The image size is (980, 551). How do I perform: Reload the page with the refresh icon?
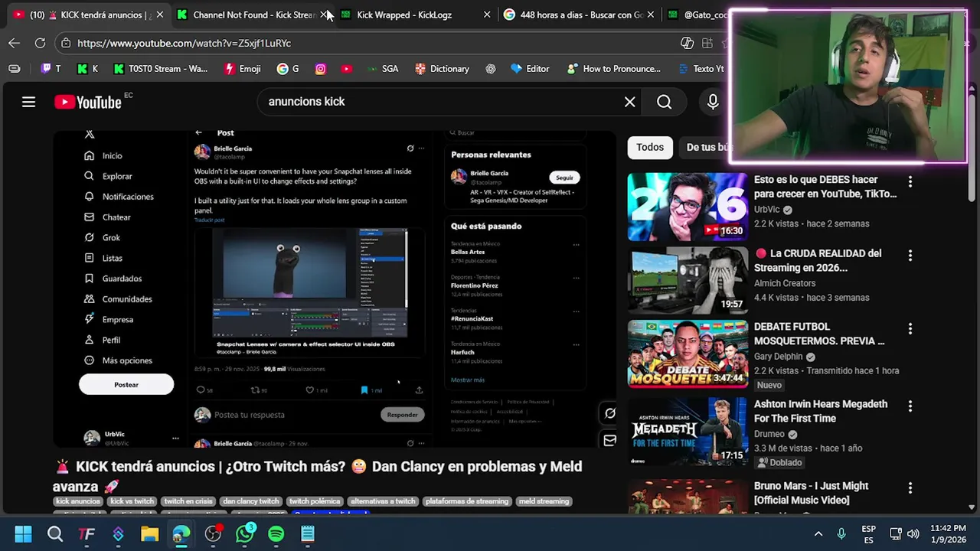[x=40, y=44]
